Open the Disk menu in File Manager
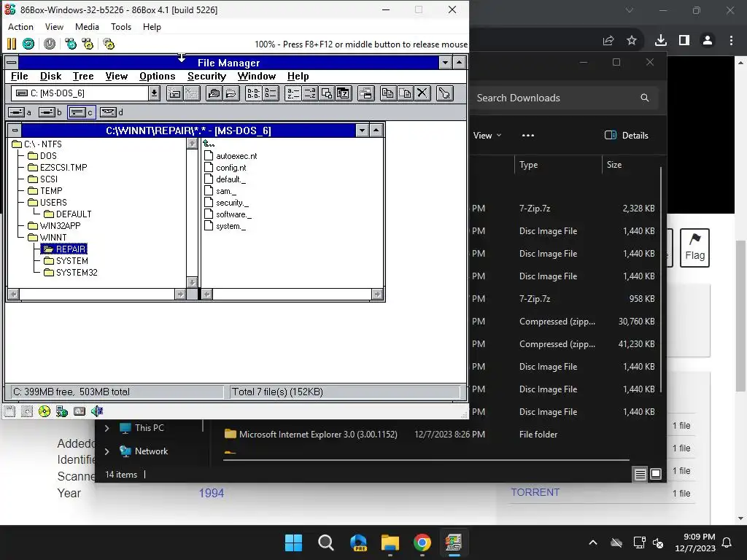Image resolution: width=747 pixels, height=560 pixels. pyautogui.click(x=50, y=76)
